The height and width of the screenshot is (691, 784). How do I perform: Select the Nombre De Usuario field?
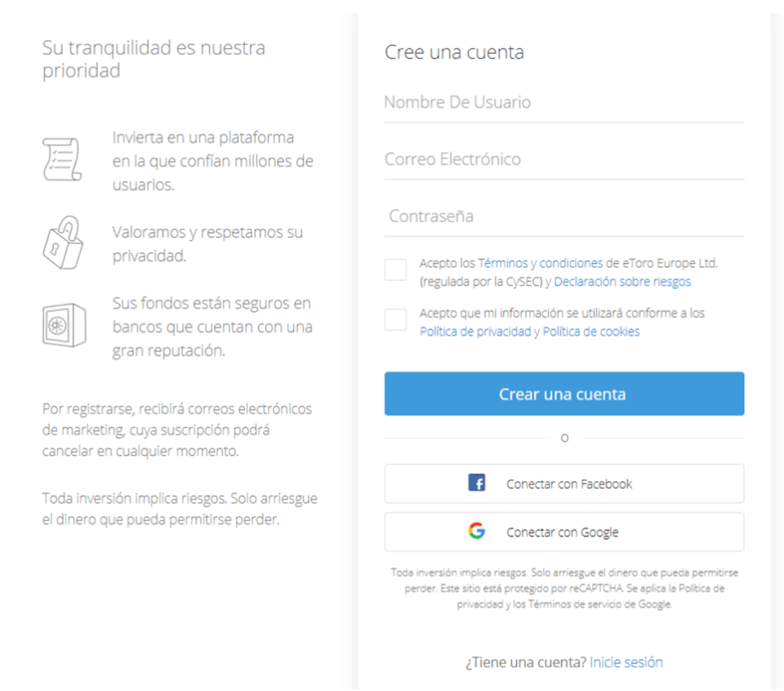click(564, 102)
